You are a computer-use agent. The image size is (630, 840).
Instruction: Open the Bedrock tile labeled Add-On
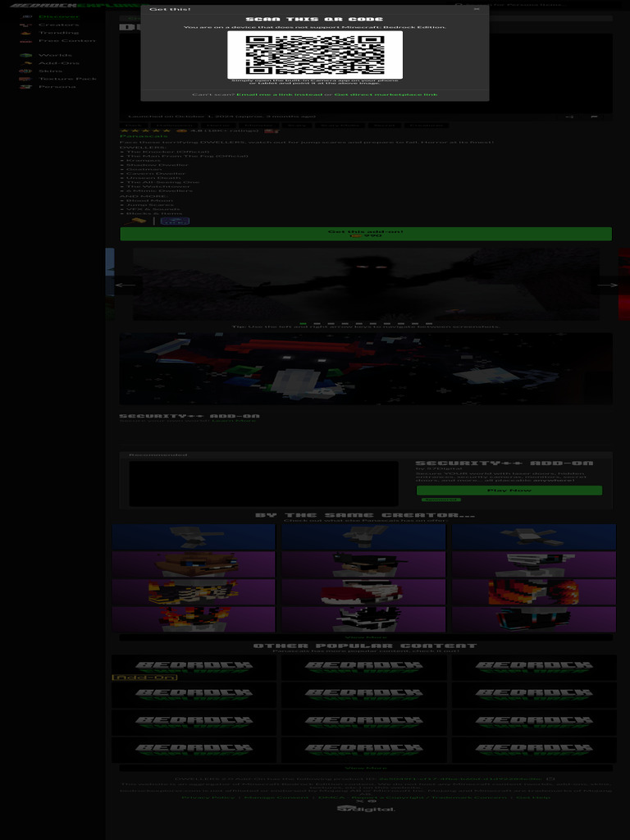pos(194,668)
